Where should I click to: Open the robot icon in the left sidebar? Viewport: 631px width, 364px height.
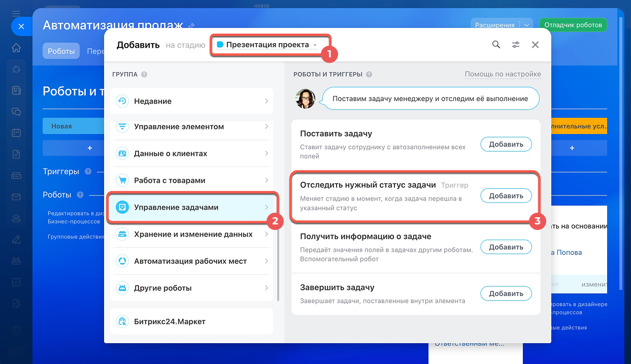tap(16, 260)
